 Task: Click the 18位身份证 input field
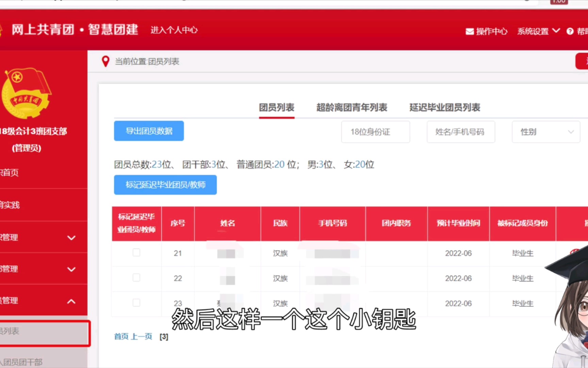pos(376,132)
